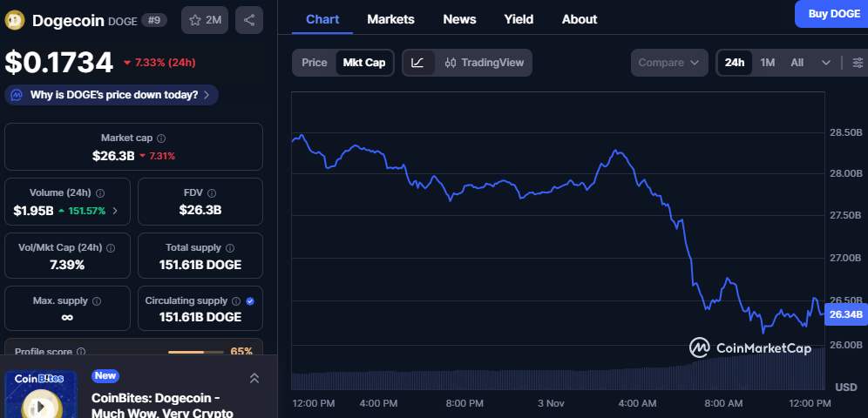
Task: Set the chart range to 1M
Action: [767, 63]
